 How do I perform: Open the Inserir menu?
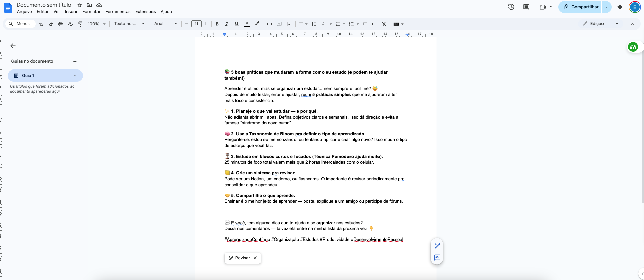click(71, 12)
